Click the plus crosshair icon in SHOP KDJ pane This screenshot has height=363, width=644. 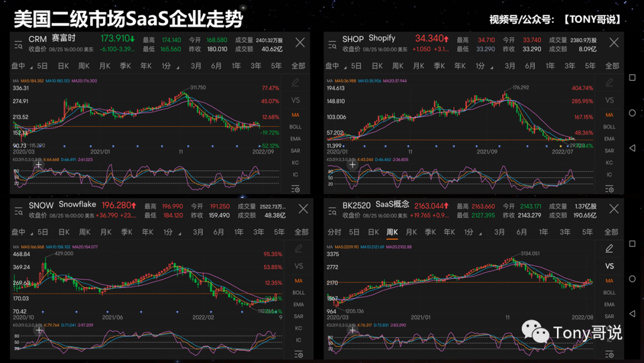tap(352, 165)
